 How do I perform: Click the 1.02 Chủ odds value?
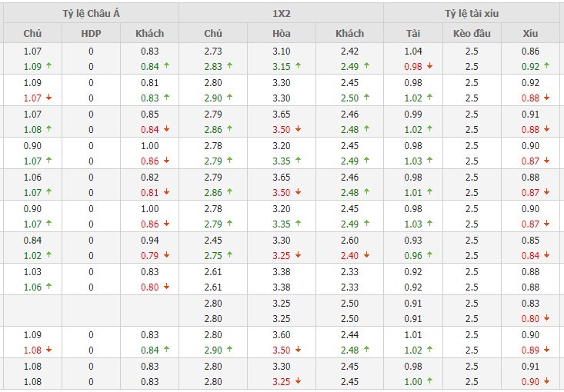click(32, 256)
